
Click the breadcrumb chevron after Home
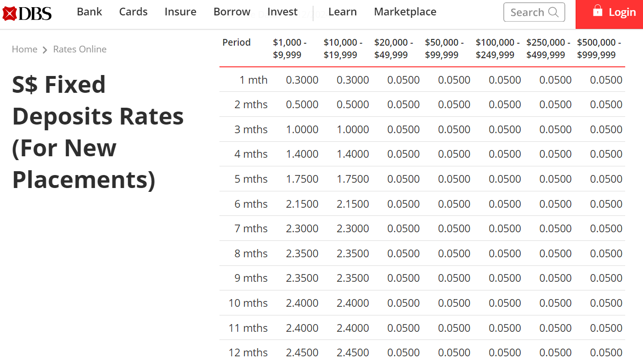click(x=45, y=50)
